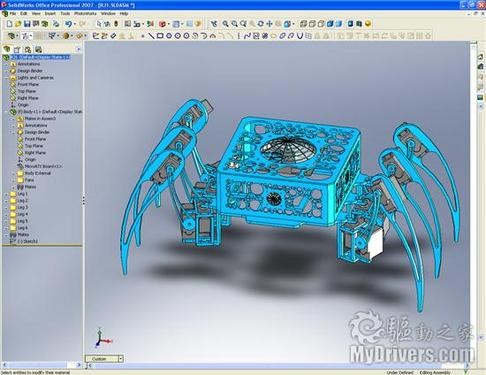Open the PhotoWorks menu
Screen dimensions: 486x375
tap(85, 14)
